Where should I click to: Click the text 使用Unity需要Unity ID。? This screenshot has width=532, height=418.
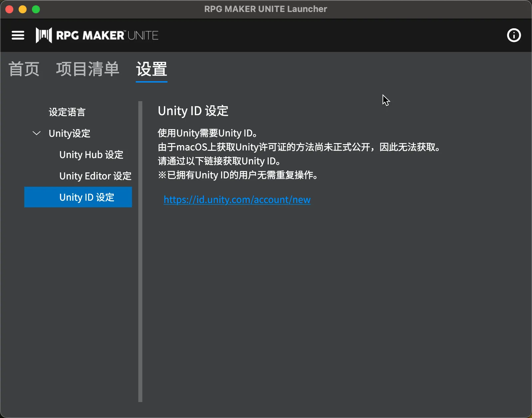207,133
